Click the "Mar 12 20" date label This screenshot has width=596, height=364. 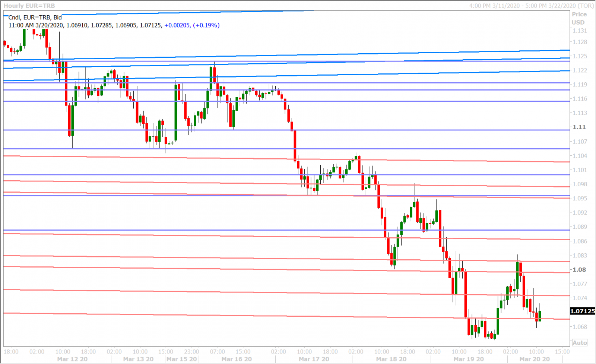[x=73, y=359]
